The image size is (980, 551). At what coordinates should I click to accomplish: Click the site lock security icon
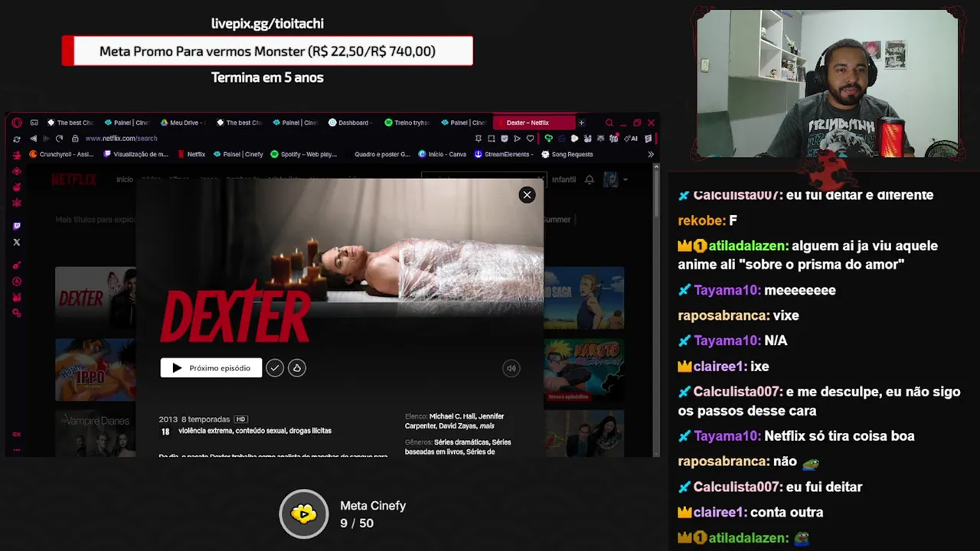coord(75,139)
